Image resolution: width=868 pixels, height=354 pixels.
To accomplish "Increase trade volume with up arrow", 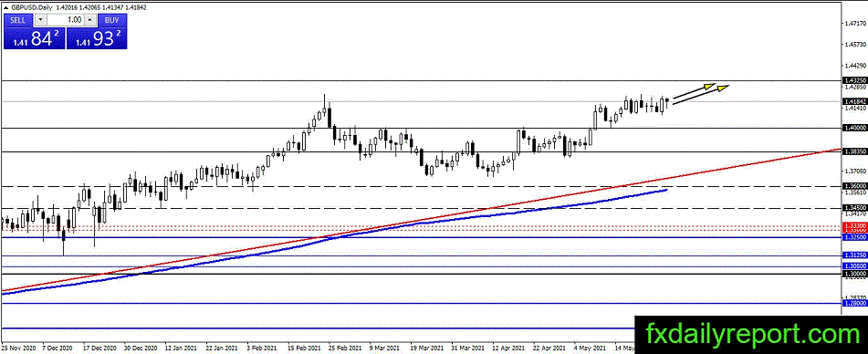I will coord(90,20).
